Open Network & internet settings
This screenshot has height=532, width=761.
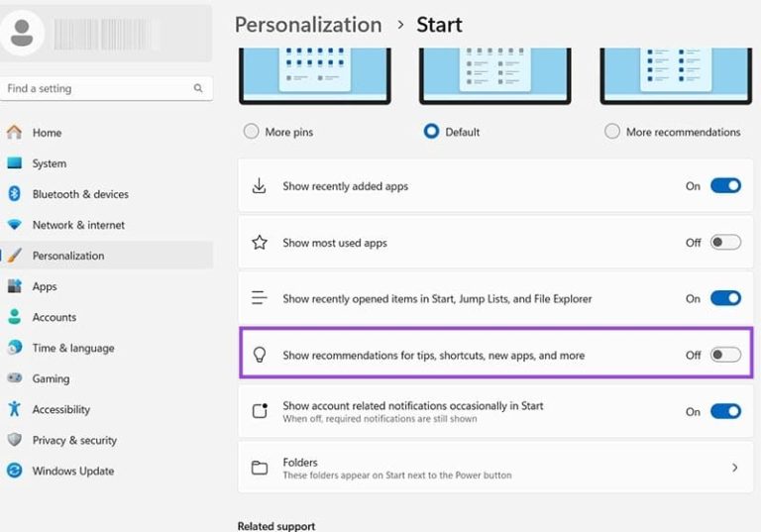tap(107, 225)
